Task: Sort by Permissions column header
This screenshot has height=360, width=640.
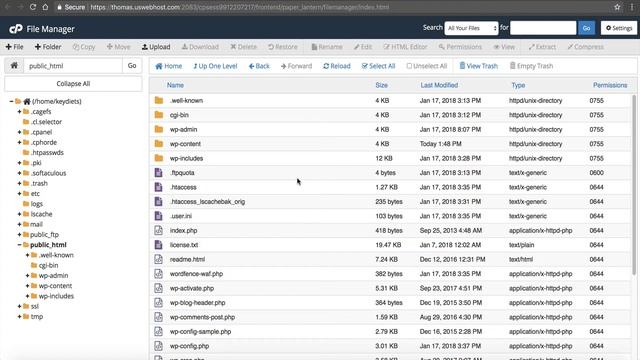Action: [x=610, y=85]
